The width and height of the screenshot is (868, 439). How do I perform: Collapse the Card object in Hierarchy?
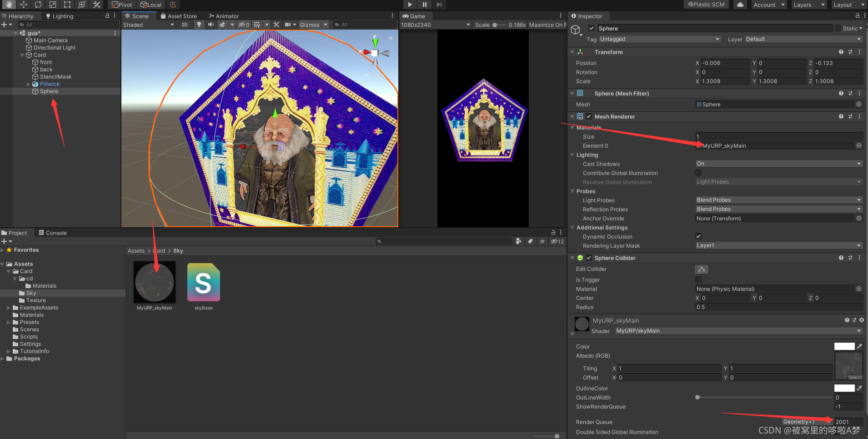point(22,55)
